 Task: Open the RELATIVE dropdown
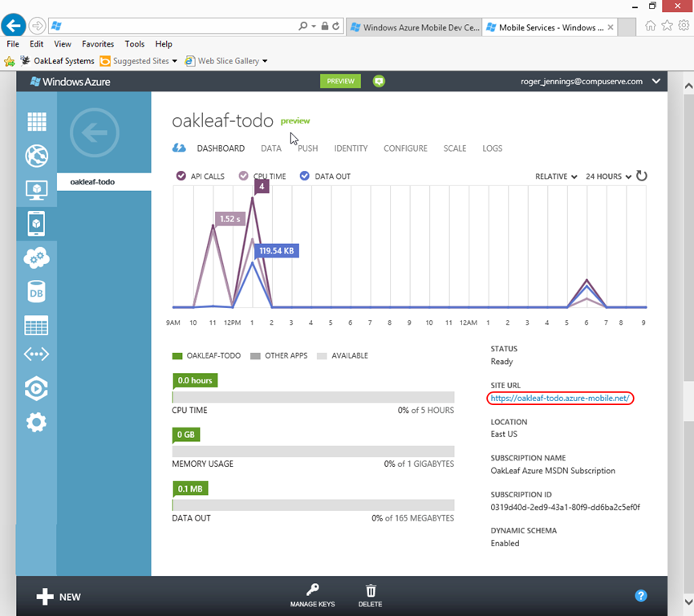pos(556,176)
